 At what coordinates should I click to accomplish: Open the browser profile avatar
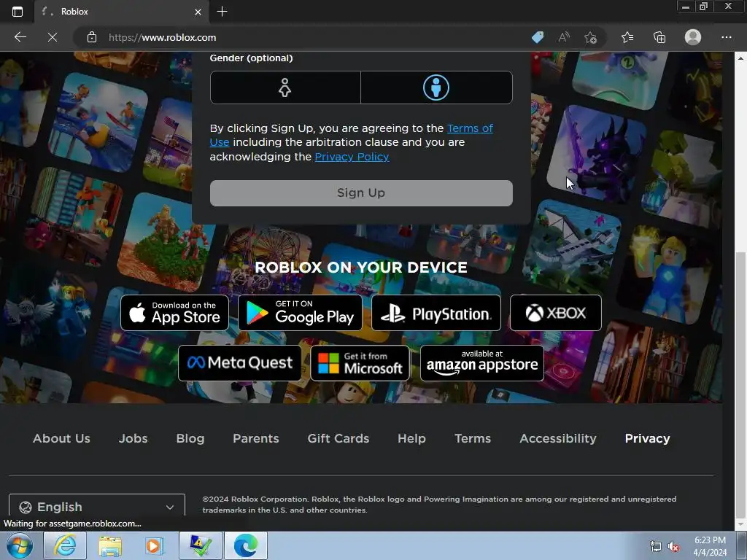click(x=693, y=37)
